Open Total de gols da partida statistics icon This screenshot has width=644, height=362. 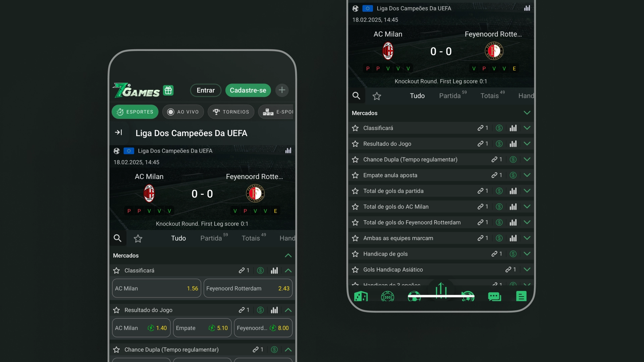coord(513,191)
